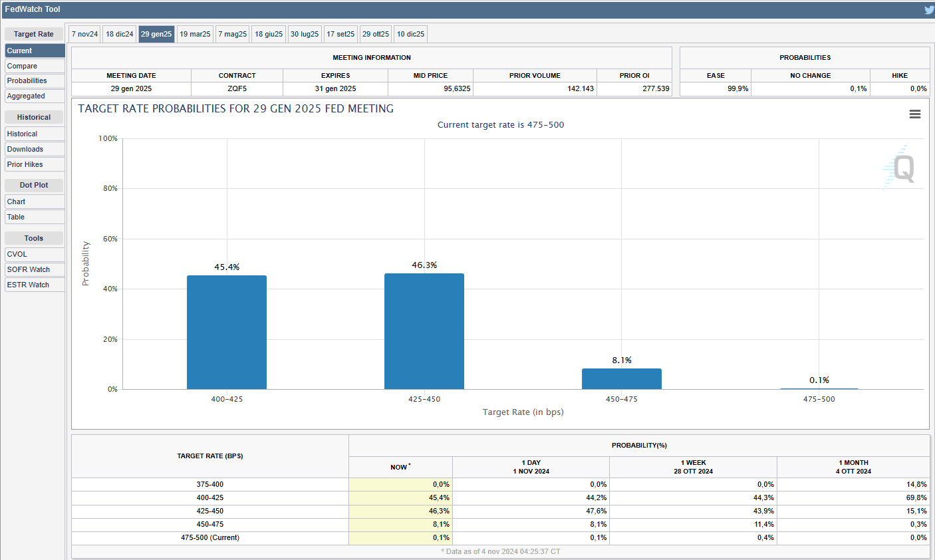Open the Dot Plot Chart view

tap(35, 202)
